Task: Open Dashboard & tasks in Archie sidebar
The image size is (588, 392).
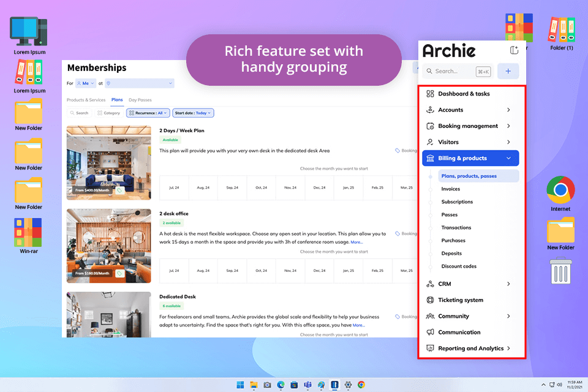Action: pos(464,94)
